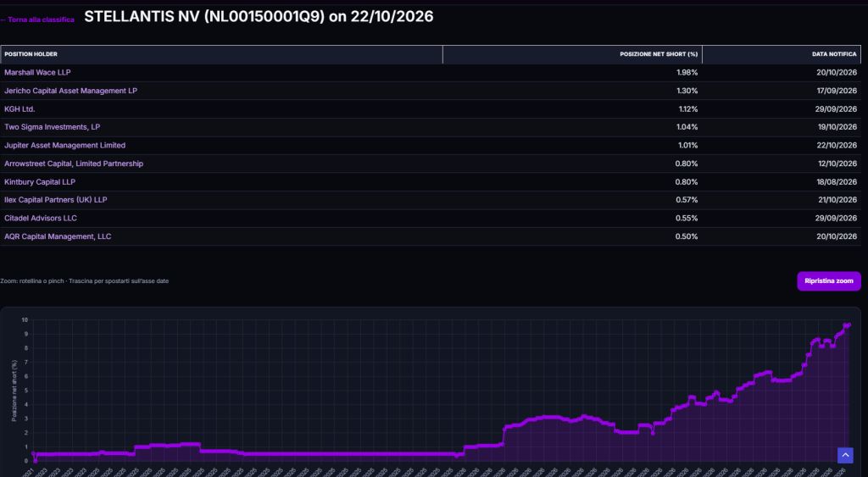Click the 1.98% net short value
This screenshot has height=477, width=868.
point(687,73)
